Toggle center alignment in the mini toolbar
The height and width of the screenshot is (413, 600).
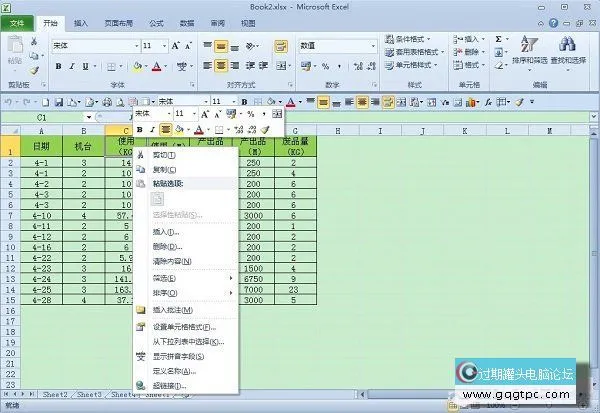[x=166, y=130]
